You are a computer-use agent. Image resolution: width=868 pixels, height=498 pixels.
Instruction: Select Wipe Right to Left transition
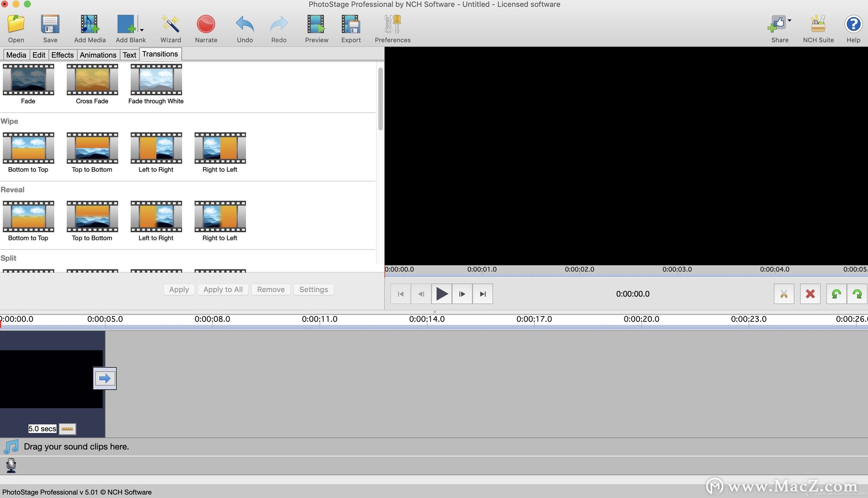(x=220, y=148)
